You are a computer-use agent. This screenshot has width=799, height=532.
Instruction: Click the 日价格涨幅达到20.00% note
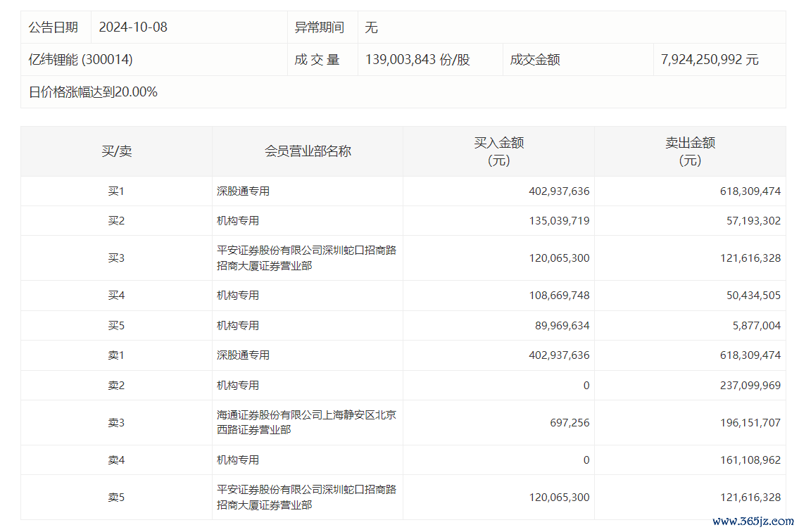93,91
